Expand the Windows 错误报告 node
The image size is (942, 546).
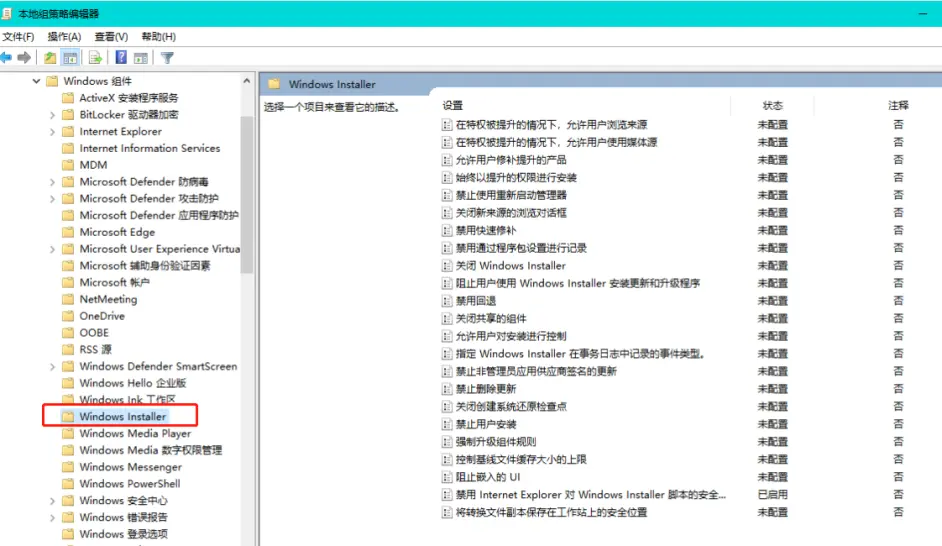(52, 518)
